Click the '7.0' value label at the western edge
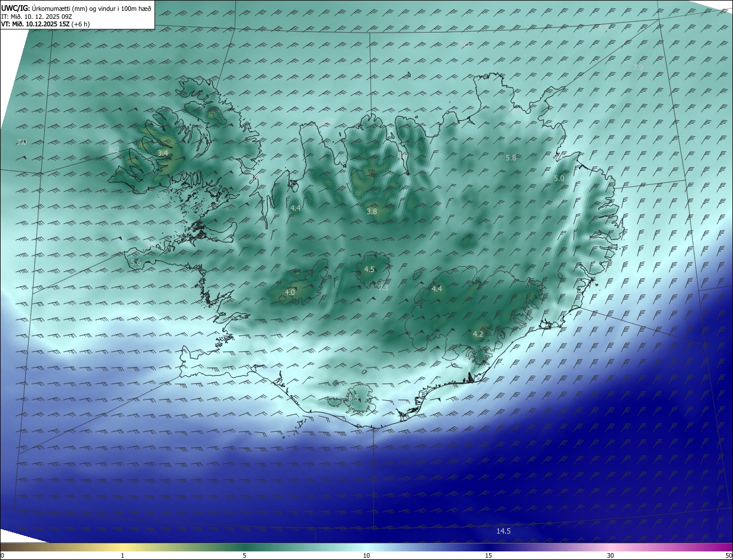 22,142
